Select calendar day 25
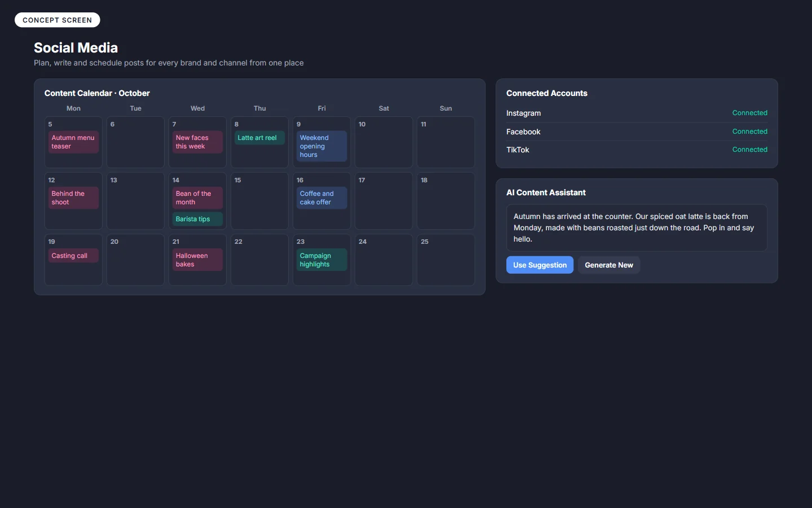Screen dimensions: 812x508 coord(445,260)
